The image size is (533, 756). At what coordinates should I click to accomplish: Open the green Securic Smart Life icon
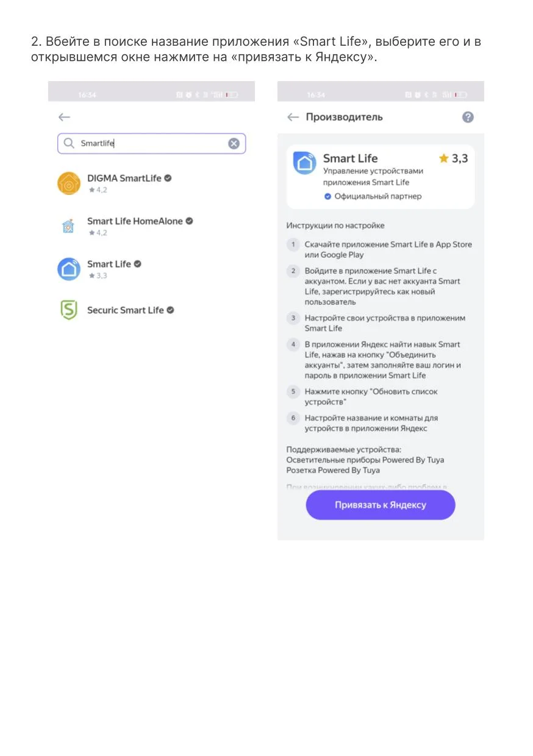click(69, 310)
